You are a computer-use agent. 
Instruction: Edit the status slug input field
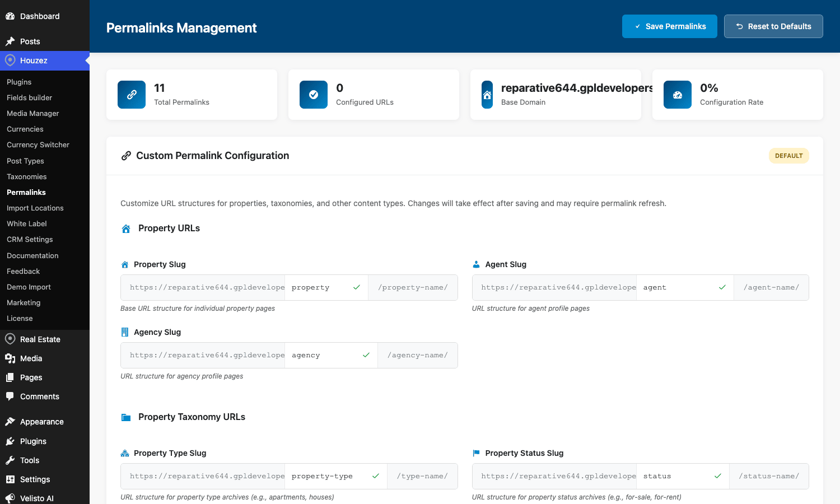pos(683,476)
